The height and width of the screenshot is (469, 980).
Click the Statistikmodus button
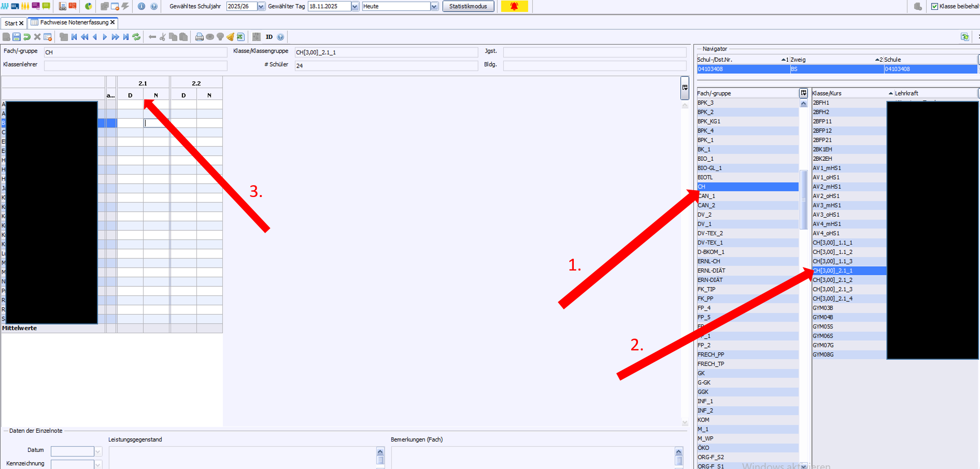[x=468, y=6]
